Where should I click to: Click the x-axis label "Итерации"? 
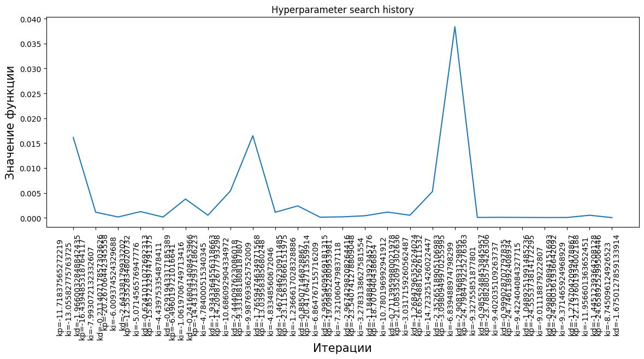coord(342,348)
